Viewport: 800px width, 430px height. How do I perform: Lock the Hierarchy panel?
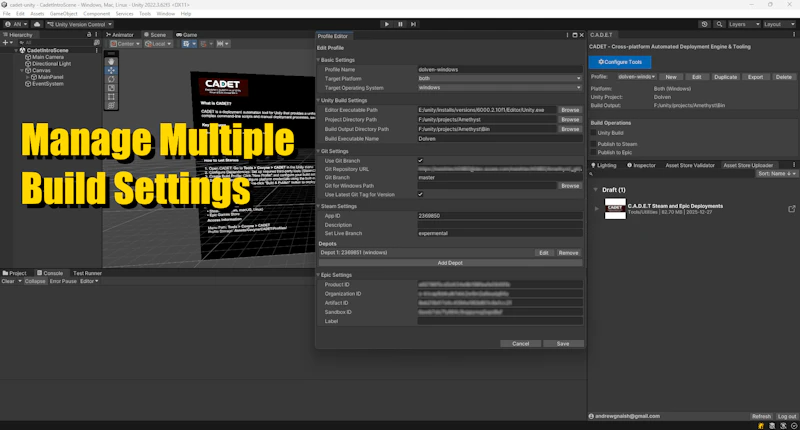(x=89, y=35)
